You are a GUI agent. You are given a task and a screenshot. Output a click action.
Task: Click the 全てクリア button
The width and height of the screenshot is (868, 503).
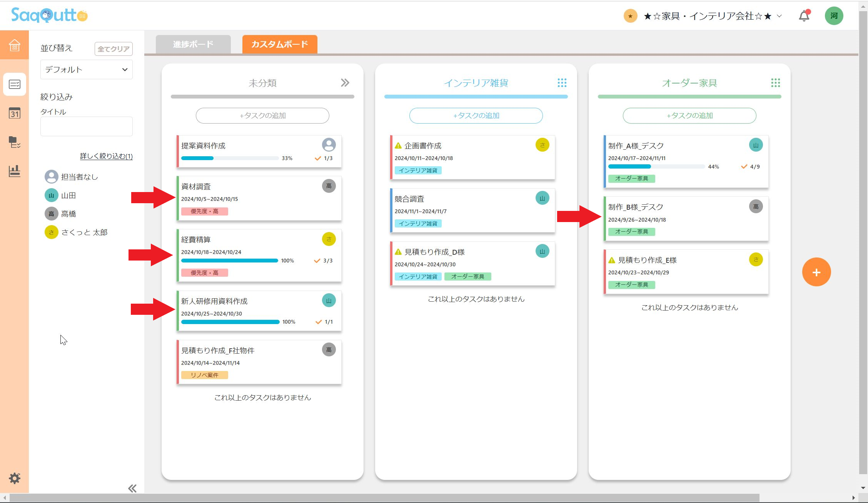point(113,49)
